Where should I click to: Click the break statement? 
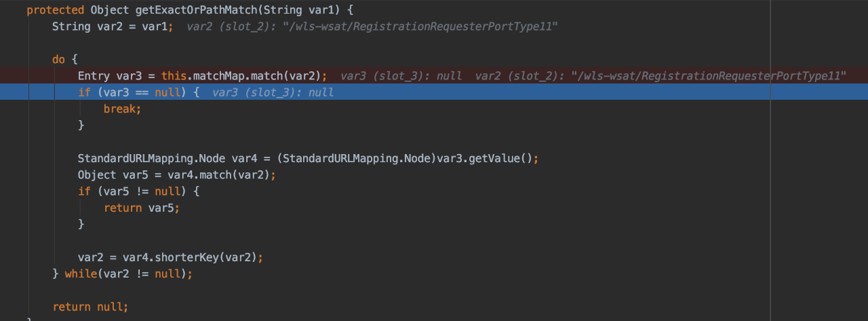point(122,109)
